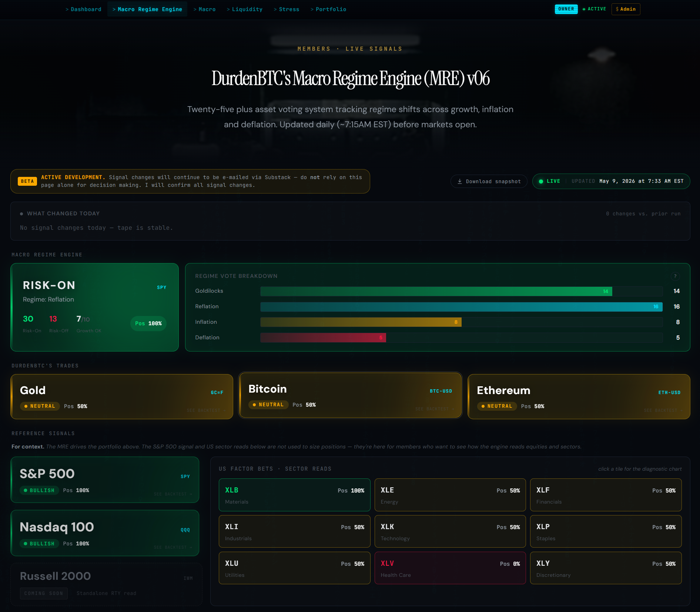
Task: Click See Backtest on S&P 500 card
Action: coord(173,494)
